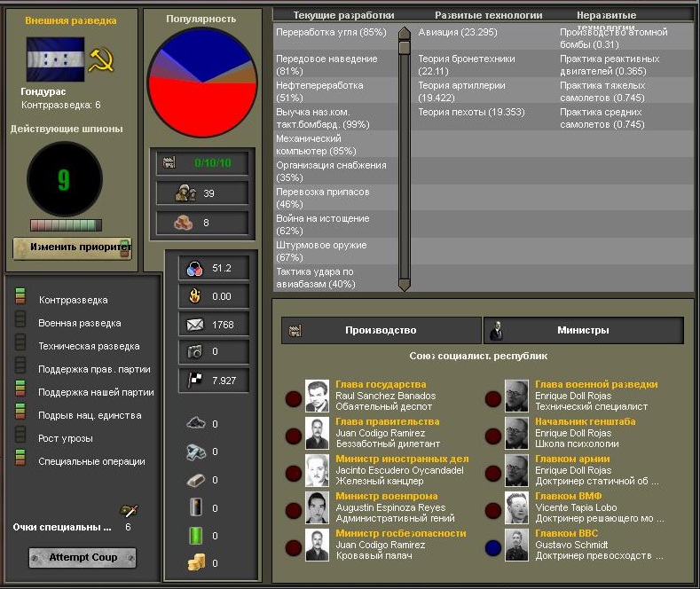Viewport: 700px width, 589px height.
Task: Open the Производство tab
Action: pos(381,330)
